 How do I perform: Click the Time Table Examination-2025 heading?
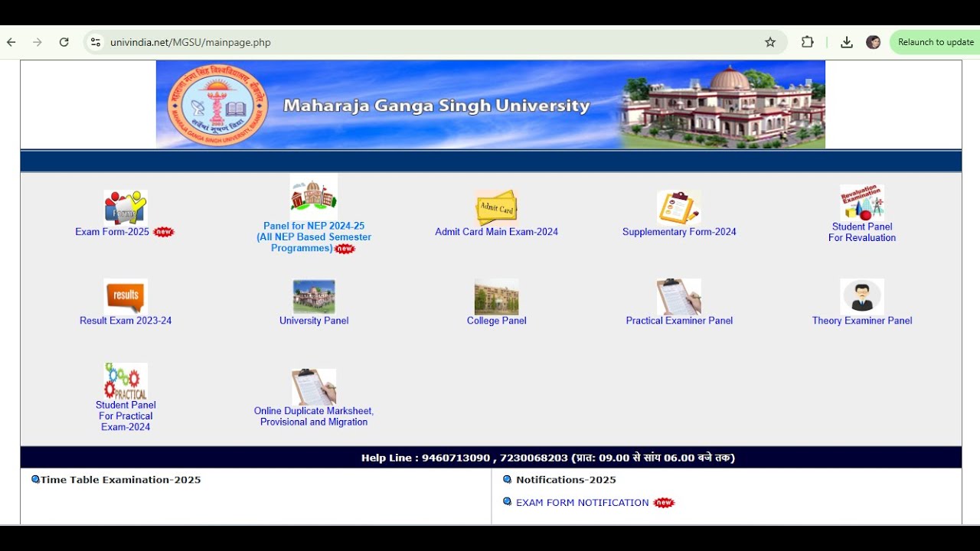[121, 480]
